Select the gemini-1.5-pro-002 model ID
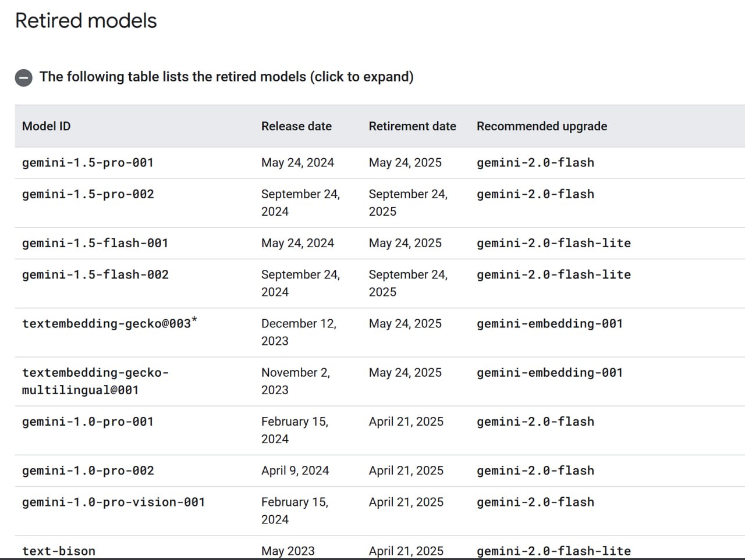Screen dimensions: 745x560 click(x=88, y=194)
